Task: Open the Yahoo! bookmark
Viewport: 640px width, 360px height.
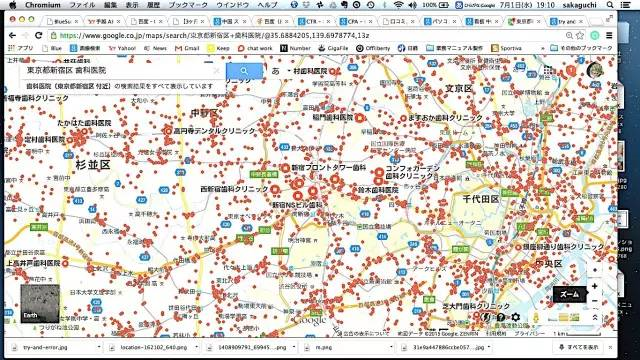Action: click(x=122, y=48)
